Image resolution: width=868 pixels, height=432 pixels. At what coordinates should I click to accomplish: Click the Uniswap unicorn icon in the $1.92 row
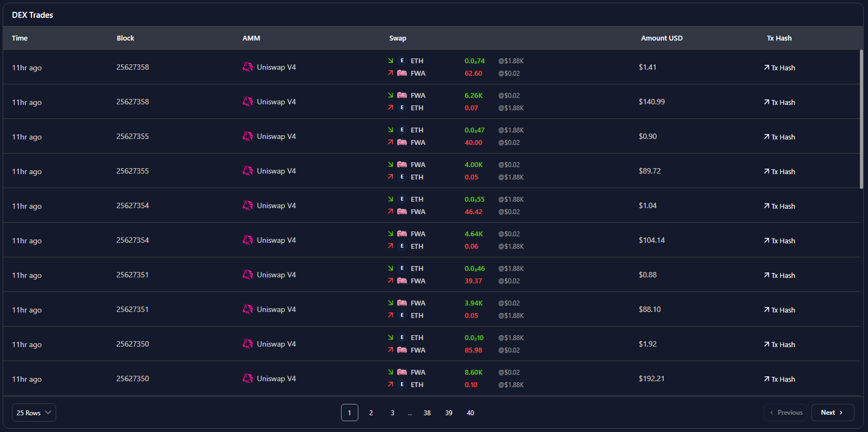pos(248,344)
